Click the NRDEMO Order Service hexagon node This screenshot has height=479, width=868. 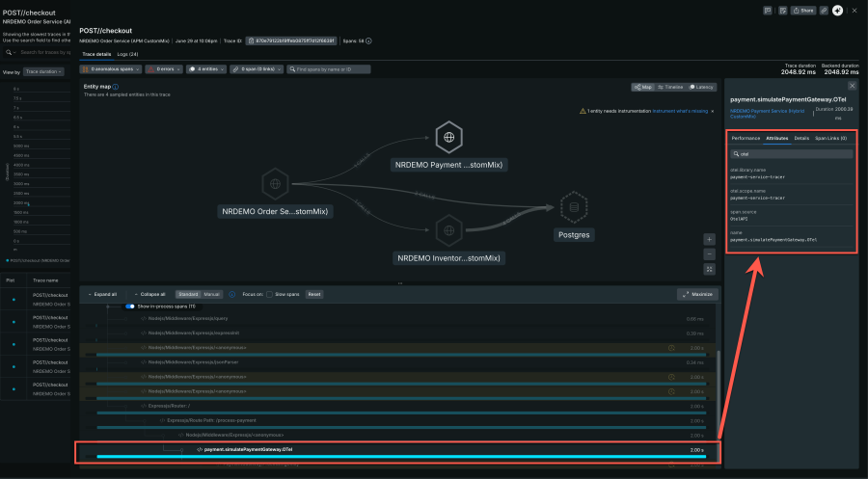coord(275,184)
